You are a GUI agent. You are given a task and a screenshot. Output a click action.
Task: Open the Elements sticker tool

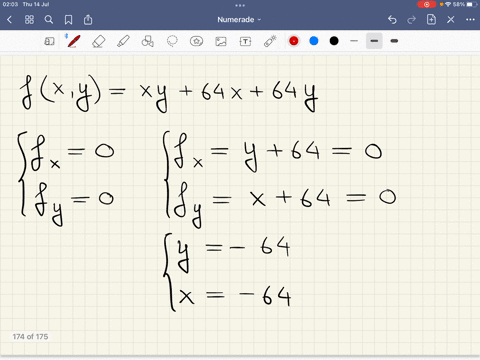[x=196, y=41]
